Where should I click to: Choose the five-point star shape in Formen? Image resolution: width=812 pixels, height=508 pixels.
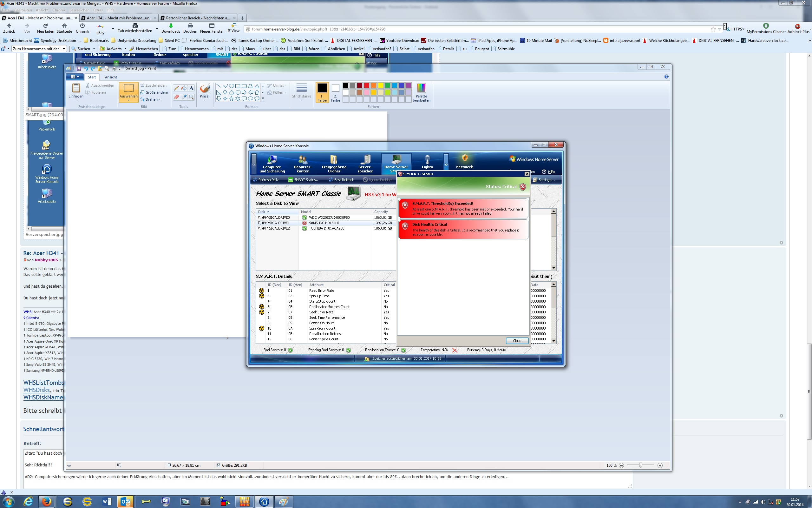click(x=231, y=98)
